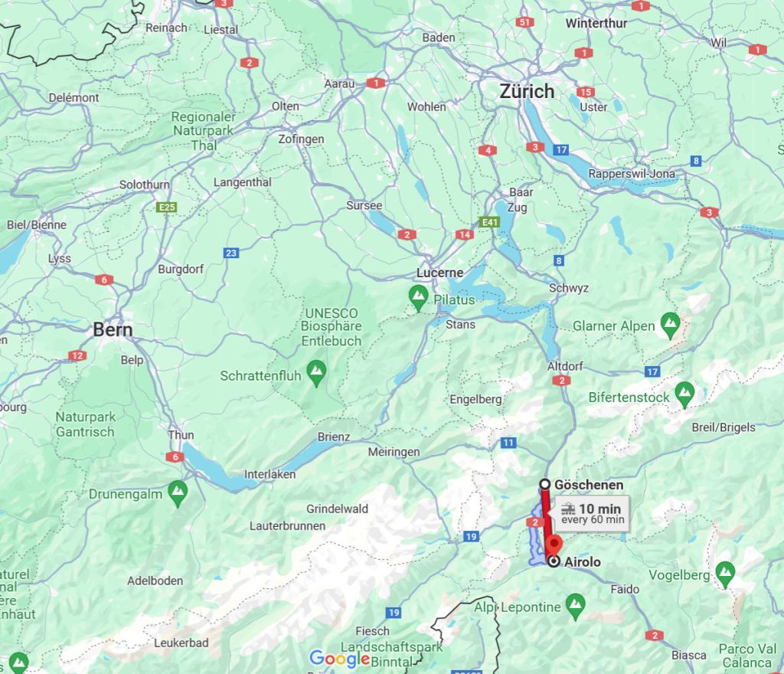
Task: Select the Göschenen route start circle
Action: click(545, 484)
